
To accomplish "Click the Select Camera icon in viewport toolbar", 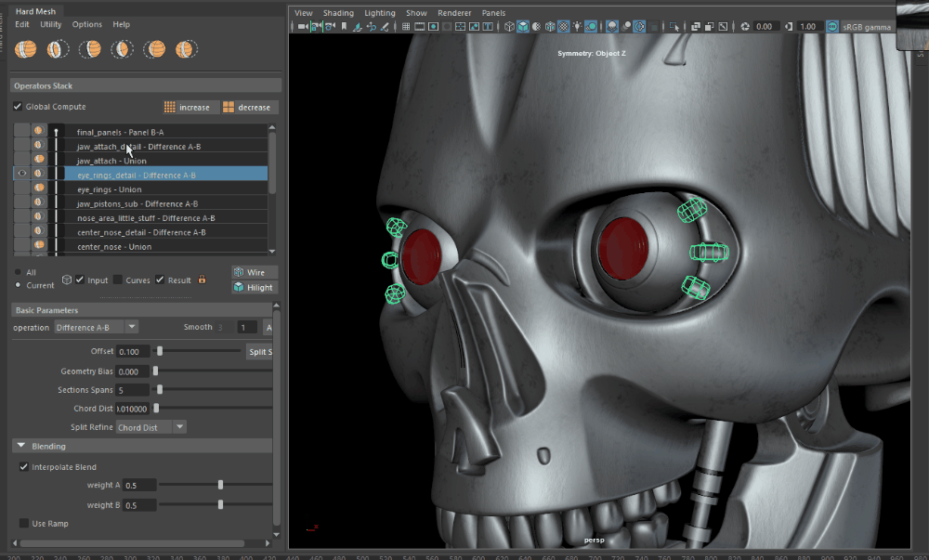I will [x=303, y=27].
